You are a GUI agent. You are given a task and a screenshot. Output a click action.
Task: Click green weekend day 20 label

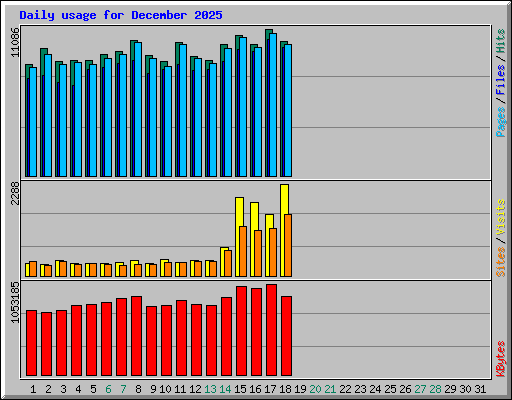(x=315, y=389)
